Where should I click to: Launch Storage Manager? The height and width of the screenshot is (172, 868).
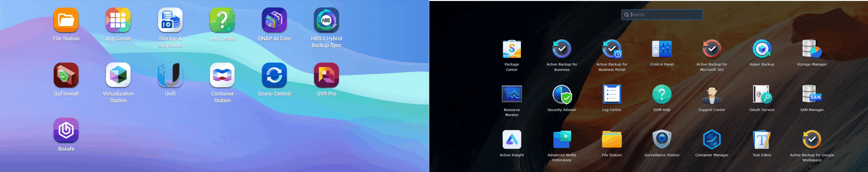click(812, 49)
